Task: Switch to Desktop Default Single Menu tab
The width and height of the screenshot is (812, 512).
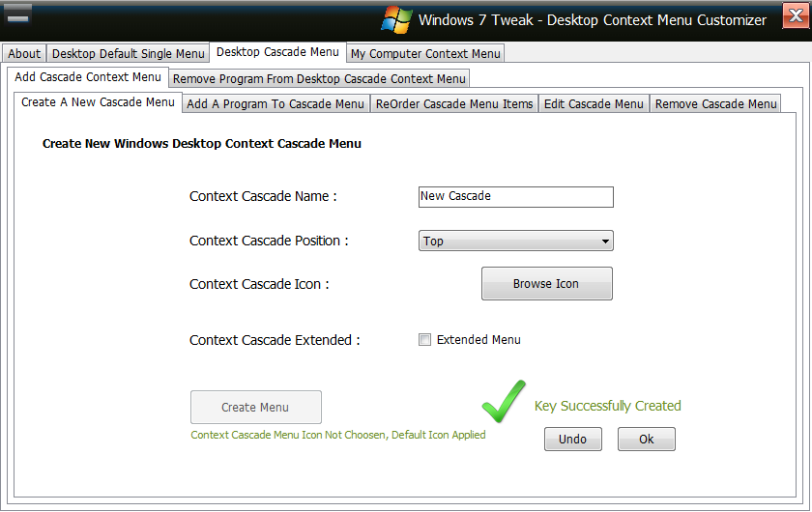Action: click(x=128, y=53)
